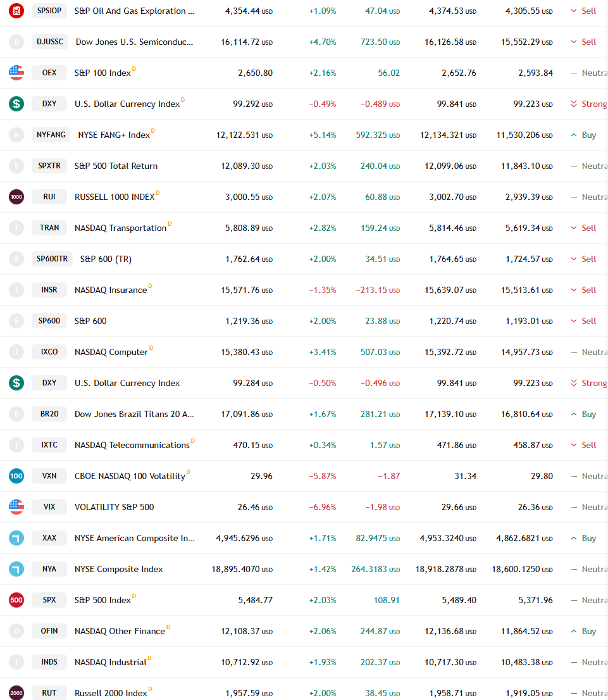Click the SPX 500 red logo icon
The width and height of the screenshot is (608, 700).
coord(16,600)
